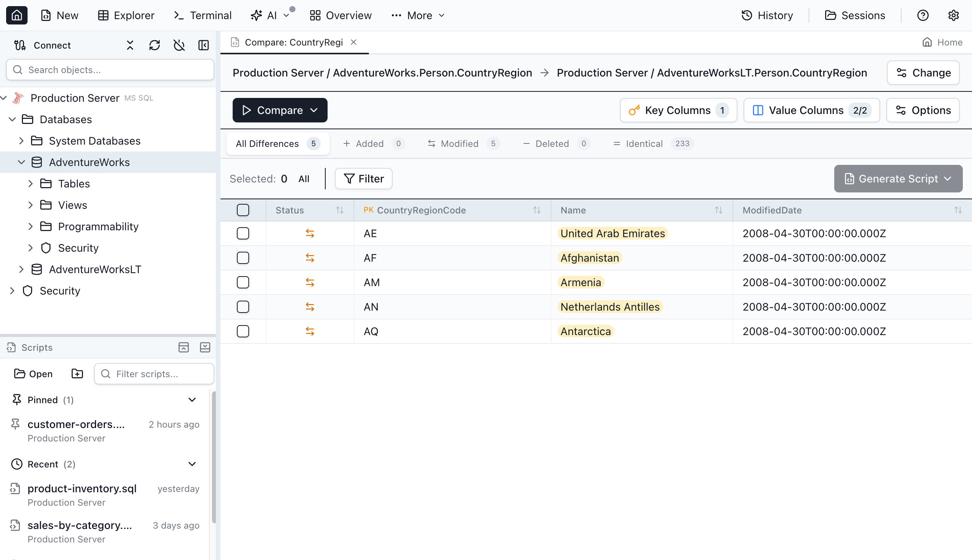Switch to the Modified differences tab
The height and width of the screenshot is (560, 972).
[x=460, y=143]
